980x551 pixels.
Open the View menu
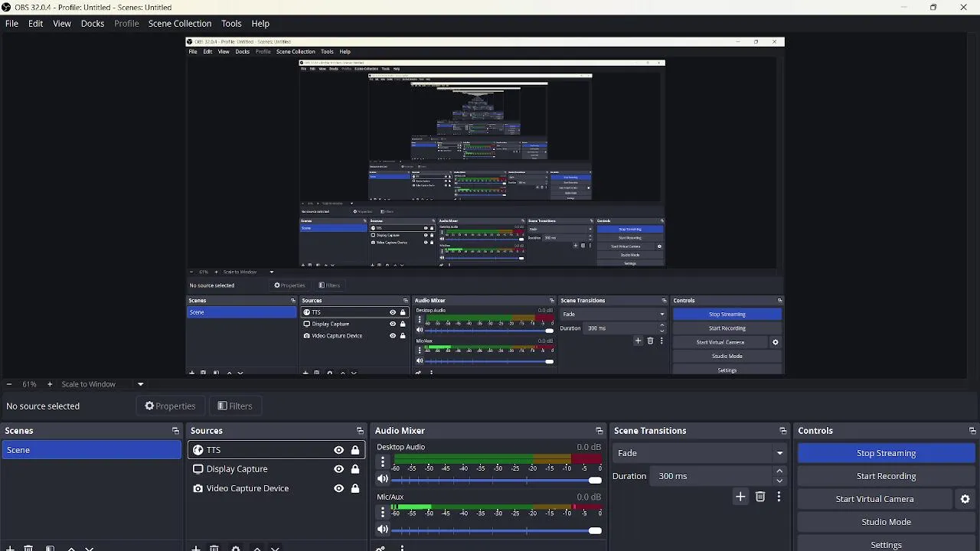62,24
